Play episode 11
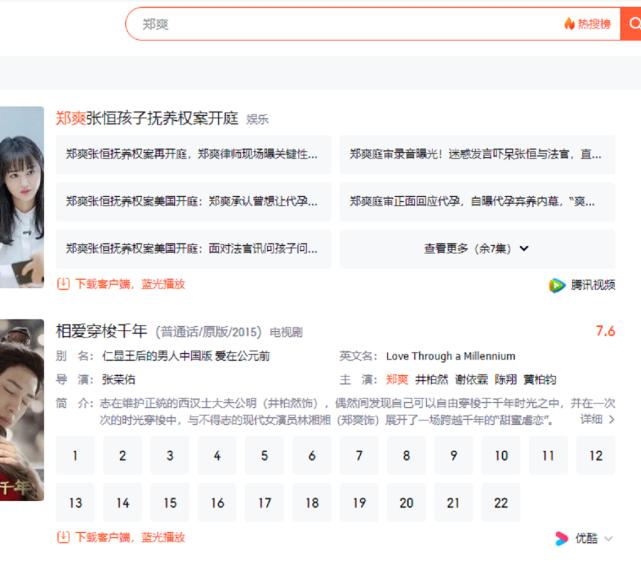Screen dimensions: 641x568 [x=548, y=456]
